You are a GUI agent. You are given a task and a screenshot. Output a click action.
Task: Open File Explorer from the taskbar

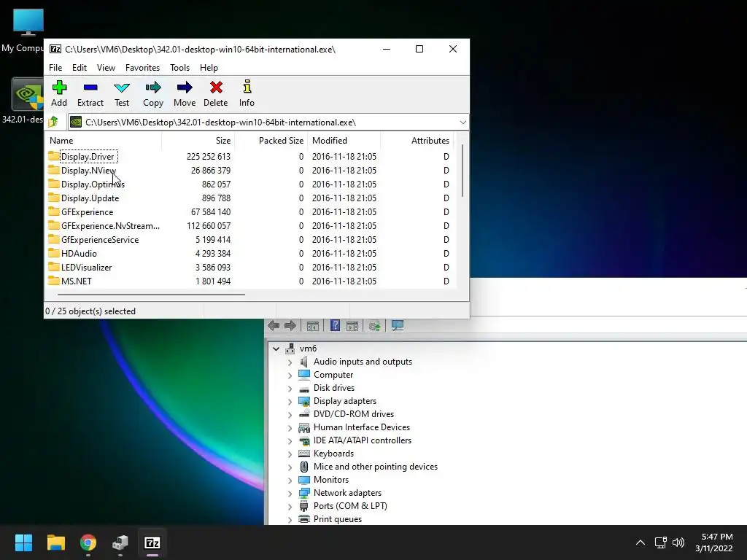(55, 542)
